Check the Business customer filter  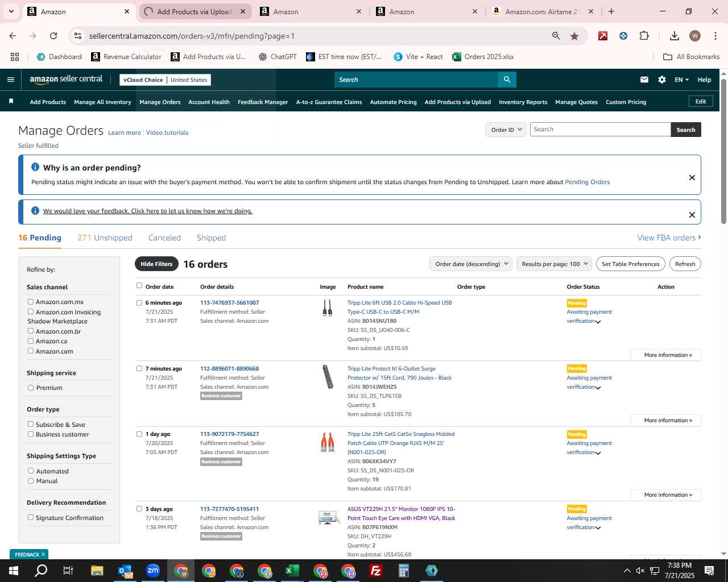[x=31, y=434]
